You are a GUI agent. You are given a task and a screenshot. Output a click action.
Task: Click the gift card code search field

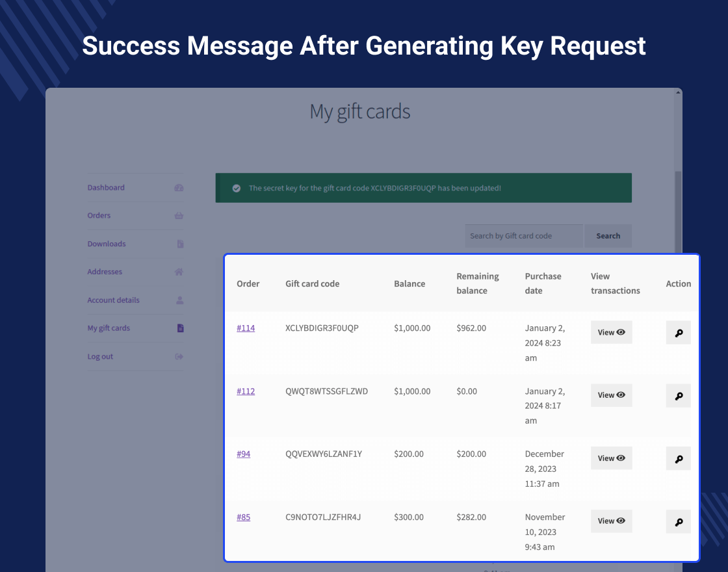(x=523, y=235)
